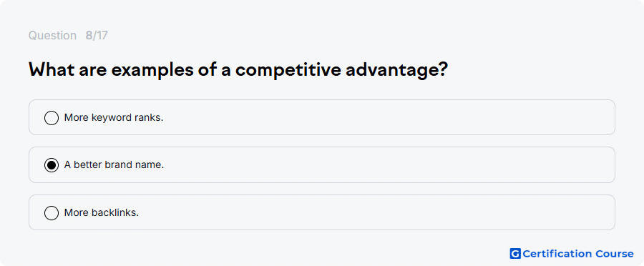Click the black filled dot of the selected option
This screenshot has width=644, height=266.
coord(52,165)
